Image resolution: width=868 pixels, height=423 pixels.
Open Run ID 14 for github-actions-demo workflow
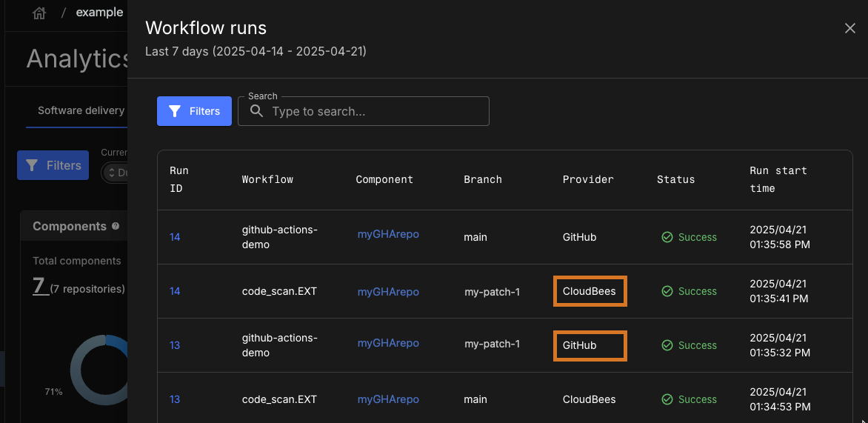pyautogui.click(x=175, y=237)
